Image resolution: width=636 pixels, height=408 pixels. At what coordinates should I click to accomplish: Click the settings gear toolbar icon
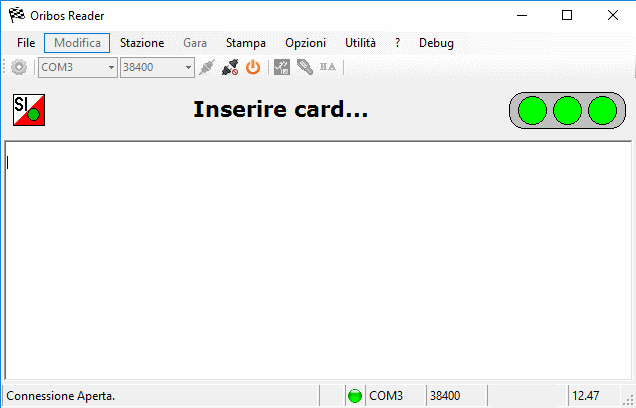19,67
